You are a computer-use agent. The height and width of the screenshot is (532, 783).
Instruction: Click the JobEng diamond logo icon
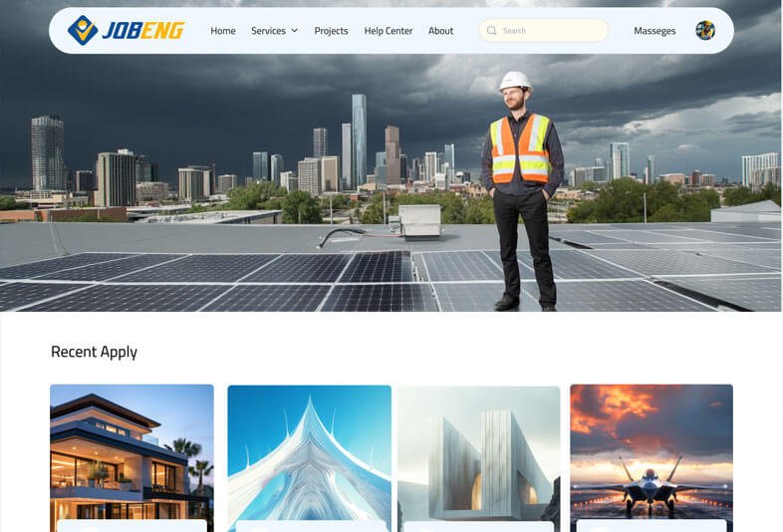coord(83,30)
